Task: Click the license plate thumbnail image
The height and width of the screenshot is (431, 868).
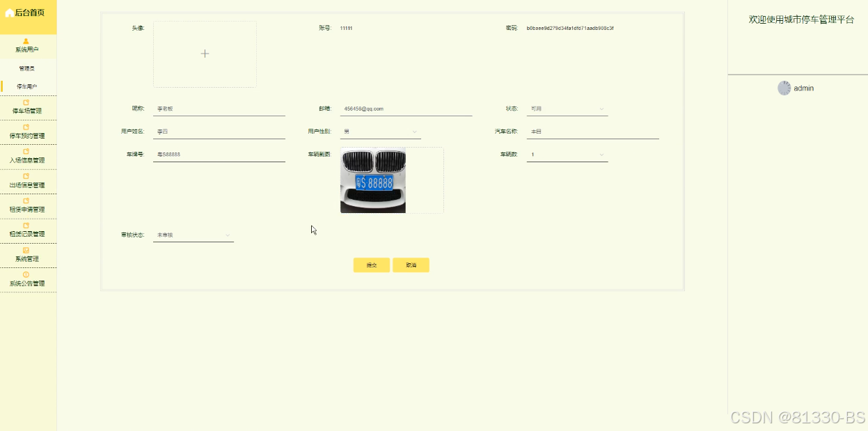Action: 373,180
